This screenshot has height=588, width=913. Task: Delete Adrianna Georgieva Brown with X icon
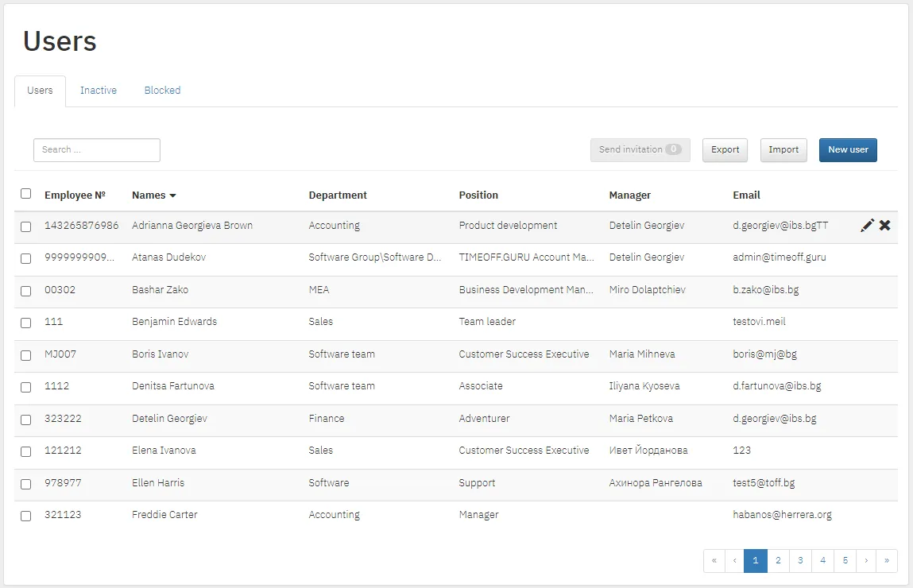coord(884,226)
